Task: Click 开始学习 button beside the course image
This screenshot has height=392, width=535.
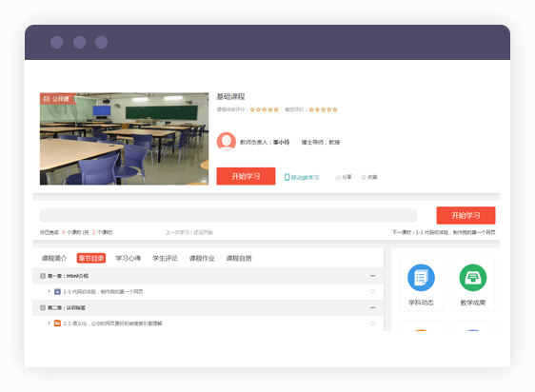Action: pos(246,176)
